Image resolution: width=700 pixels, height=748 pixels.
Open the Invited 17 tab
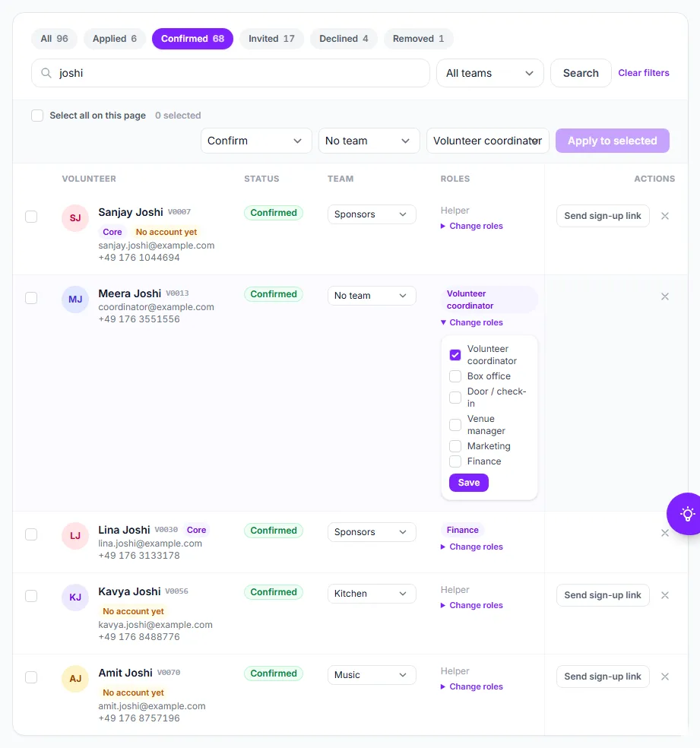pyautogui.click(x=271, y=39)
